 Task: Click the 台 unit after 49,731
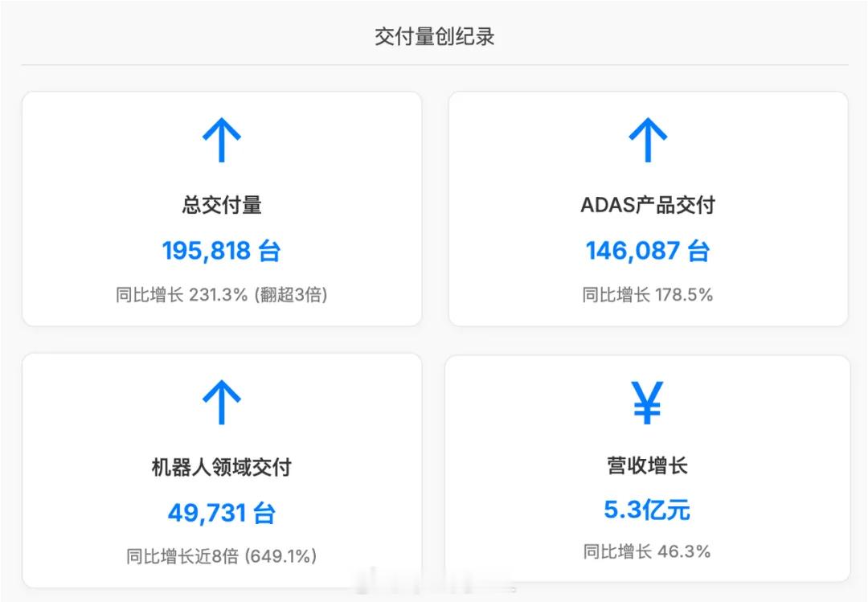pyautogui.click(x=264, y=513)
